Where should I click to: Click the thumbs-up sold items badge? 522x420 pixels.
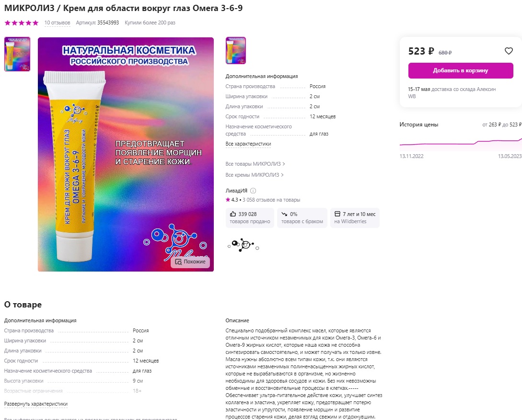coord(250,218)
